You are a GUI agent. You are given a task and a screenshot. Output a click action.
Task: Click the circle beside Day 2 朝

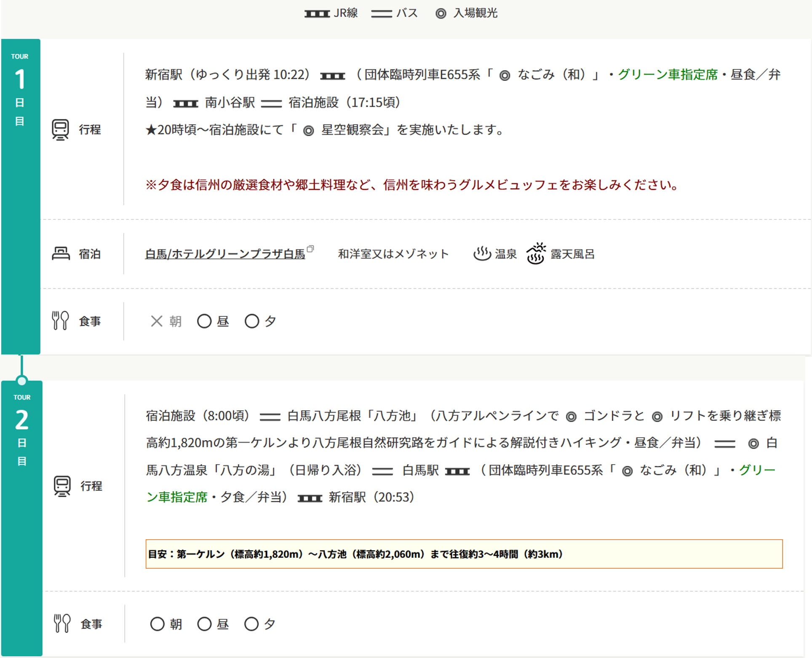coord(158,624)
